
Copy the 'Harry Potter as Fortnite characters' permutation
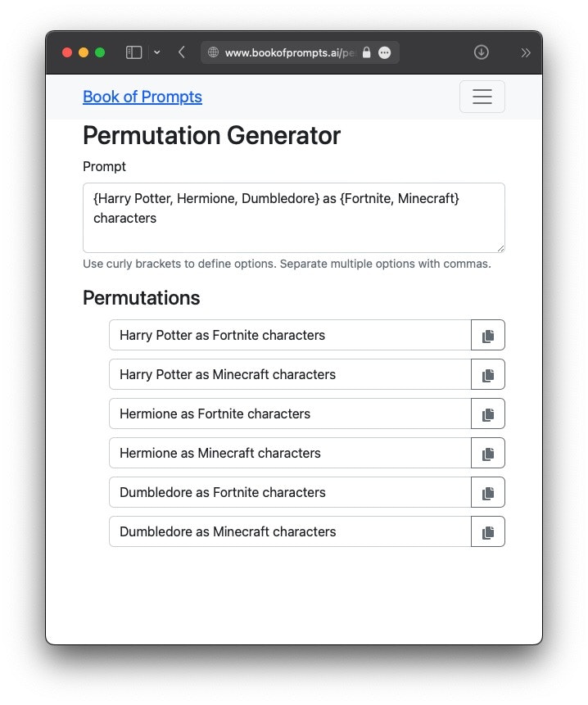coord(488,335)
